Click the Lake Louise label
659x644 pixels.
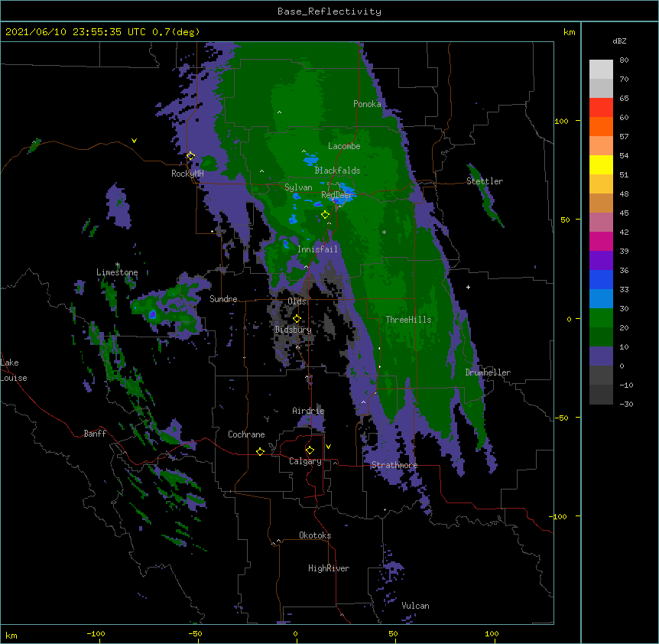(x=14, y=370)
